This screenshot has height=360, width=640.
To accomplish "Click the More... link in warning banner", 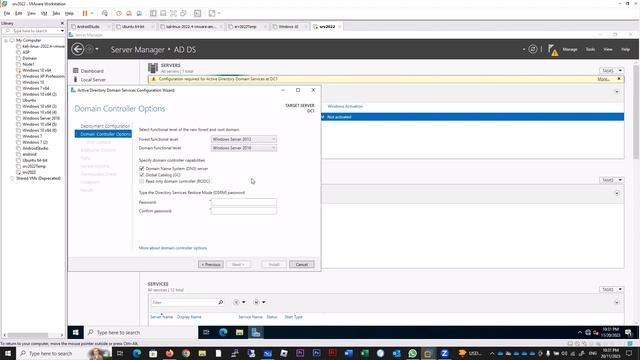I will coord(603,79).
